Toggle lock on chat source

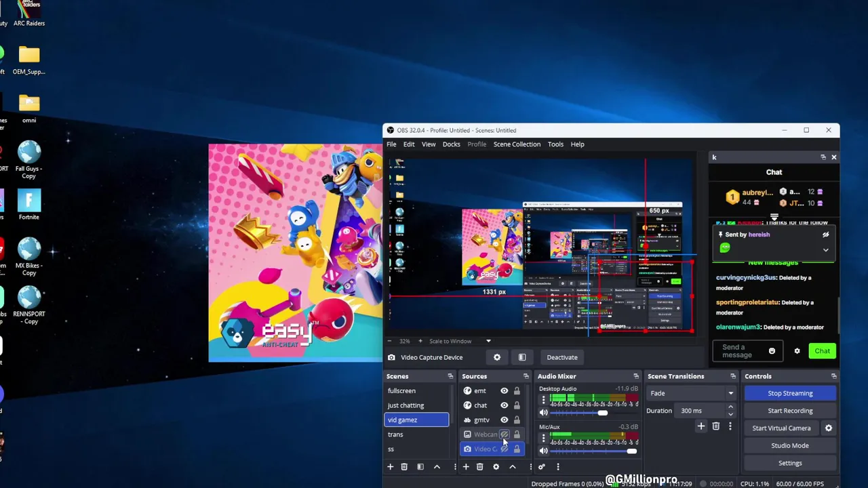pyautogui.click(x=517, y=405)
